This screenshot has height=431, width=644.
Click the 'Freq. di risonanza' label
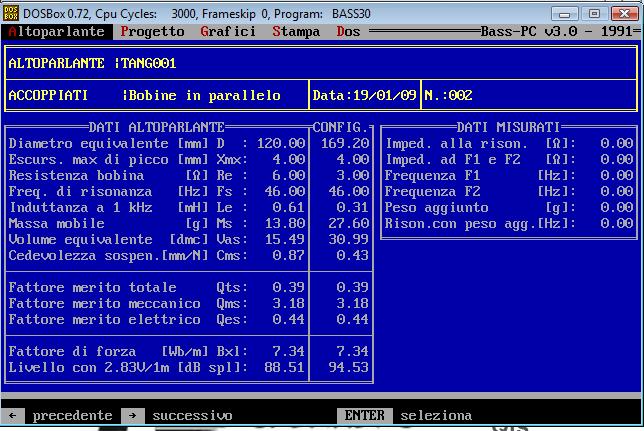tap(80, 191)
